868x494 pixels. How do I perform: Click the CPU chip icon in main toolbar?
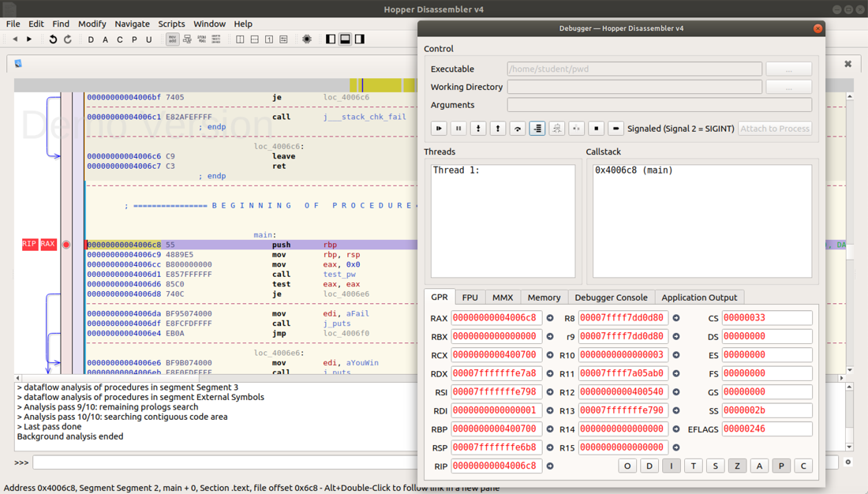pyautogui.click(x=307, y=39)
